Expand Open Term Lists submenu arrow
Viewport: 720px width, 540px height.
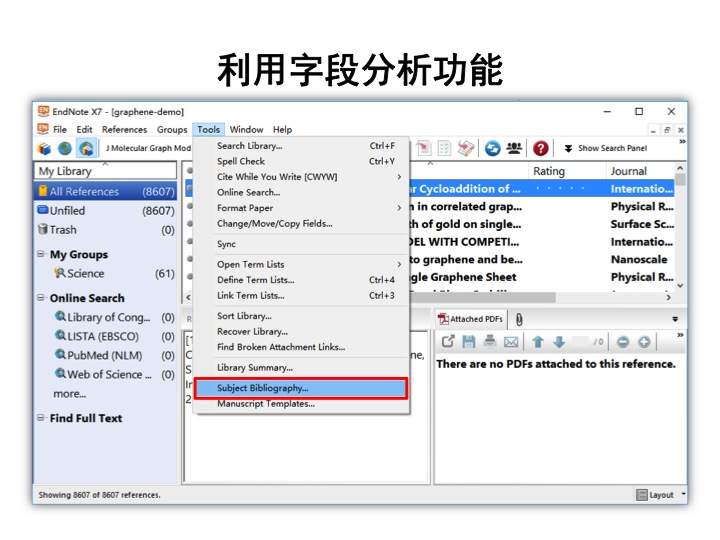click(399, 264)
